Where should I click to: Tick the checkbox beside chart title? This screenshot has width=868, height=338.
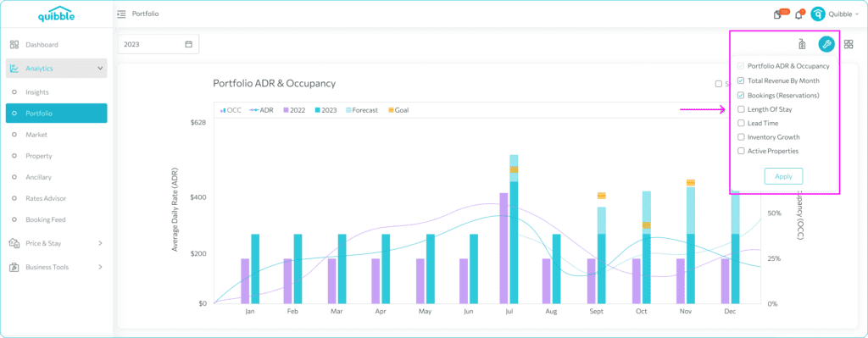pos(719,84)
